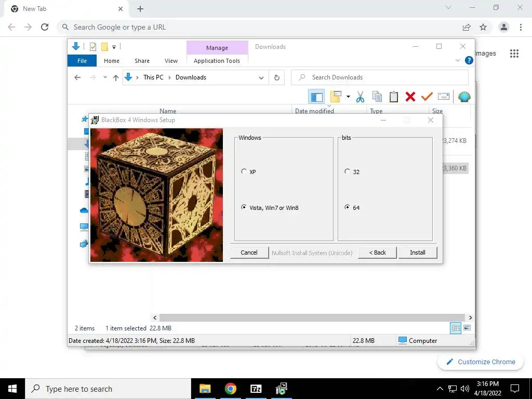Image resolution: width=532 pixels, height=399 pixels.
Task: Click Install in BlackBox setup
Action: [x=417, y=252]
